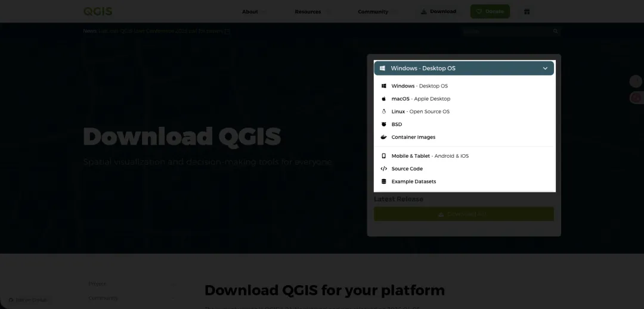Expand the Project sidebar section
The width and height of the screenshot is (644, 309).
tap(131, 283)
